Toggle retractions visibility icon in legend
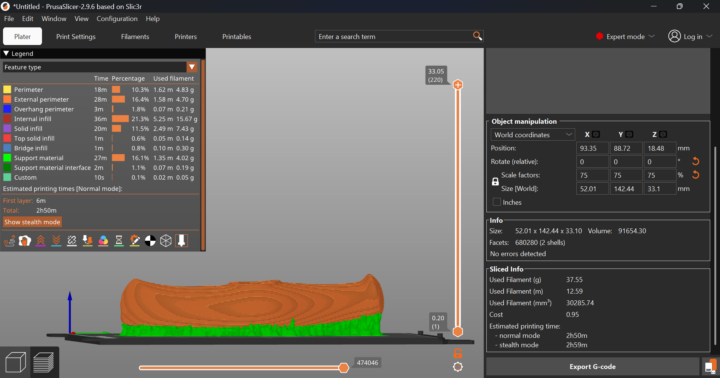This screenshot has height=378, width=720. (x=40, y=241)
